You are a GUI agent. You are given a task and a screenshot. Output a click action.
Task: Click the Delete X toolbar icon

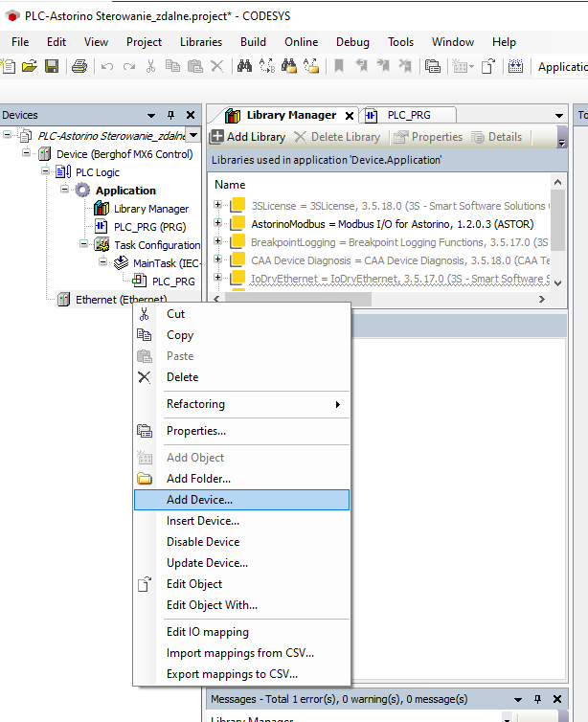coord(216,67)
